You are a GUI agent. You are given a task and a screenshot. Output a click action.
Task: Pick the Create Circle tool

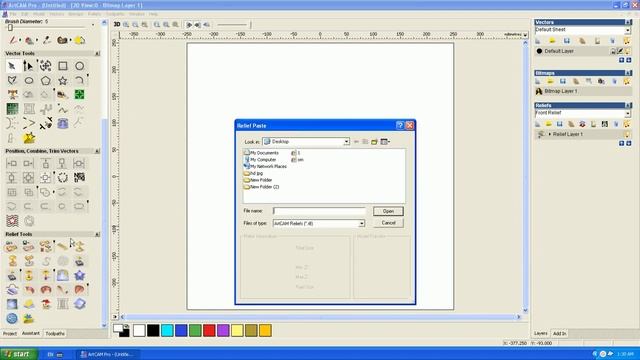80,66
